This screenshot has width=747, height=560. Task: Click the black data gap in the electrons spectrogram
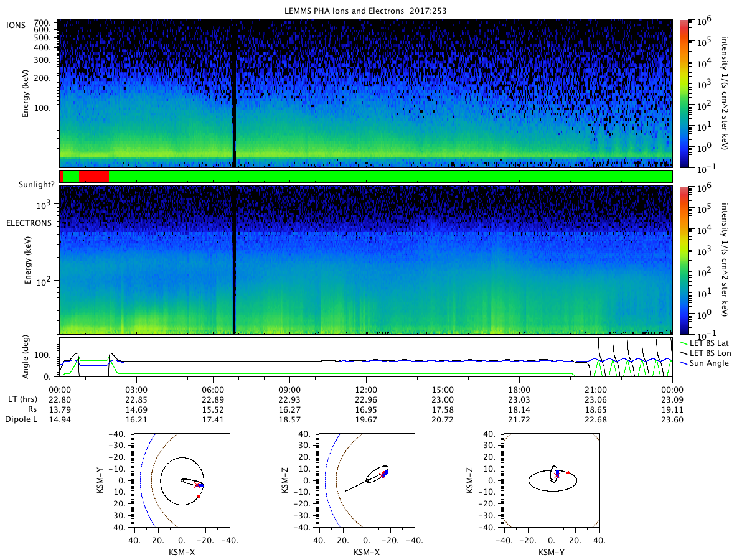pyautogui.click(x=234, y=261)
